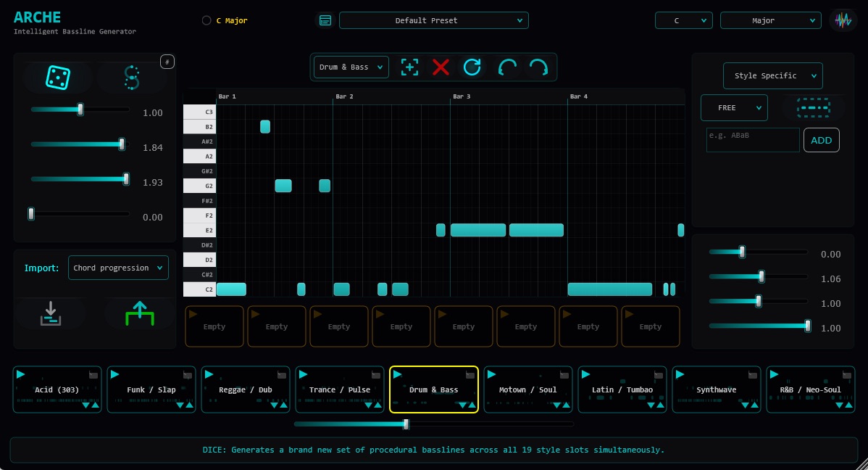Image resolution: width=868 pixels, height=470 pixels.
Task: Click the green export upload icon
Action: [140, 313]
